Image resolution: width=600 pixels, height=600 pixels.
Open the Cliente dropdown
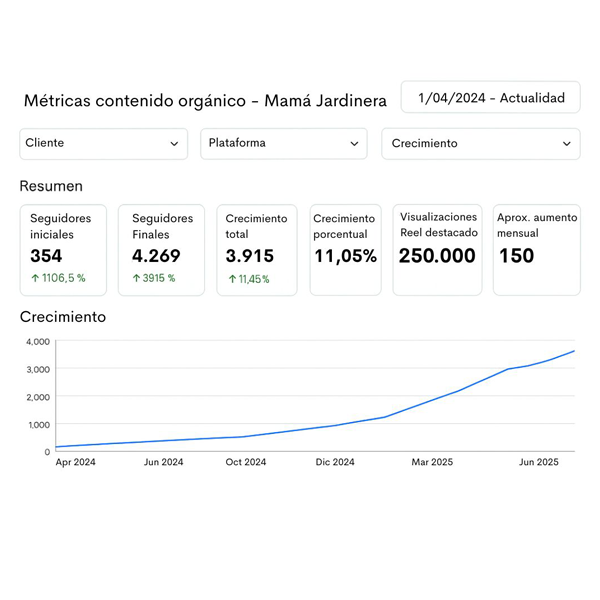pyautogui.click(x=103, y=144)
